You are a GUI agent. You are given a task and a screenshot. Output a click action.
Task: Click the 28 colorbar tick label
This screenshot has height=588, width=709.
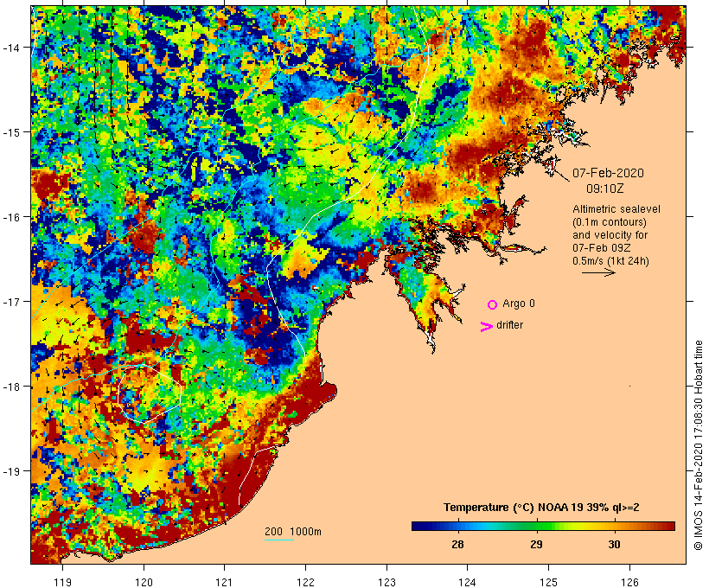[x=457, y=544]
